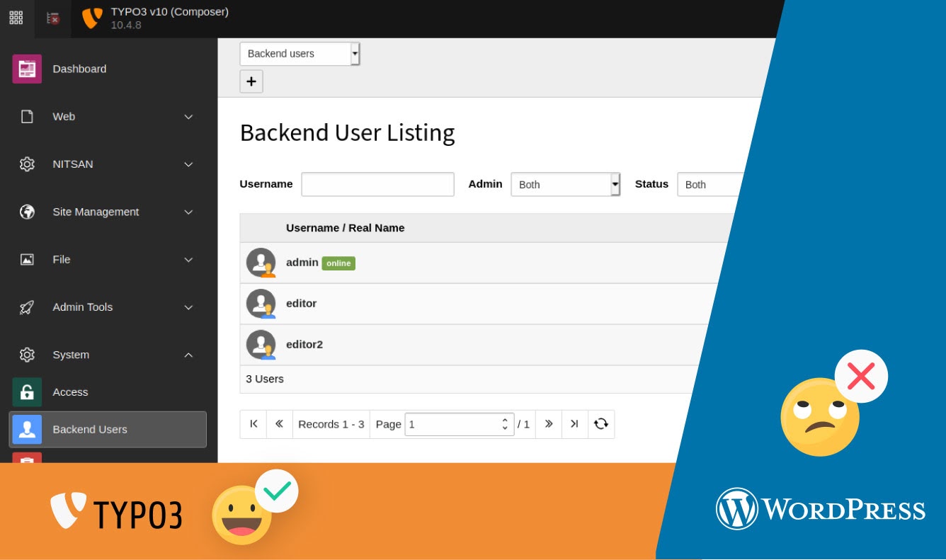The image size is (946, 560).
Task: Open the Backend users selector dropdown
Action: point(300,53)
